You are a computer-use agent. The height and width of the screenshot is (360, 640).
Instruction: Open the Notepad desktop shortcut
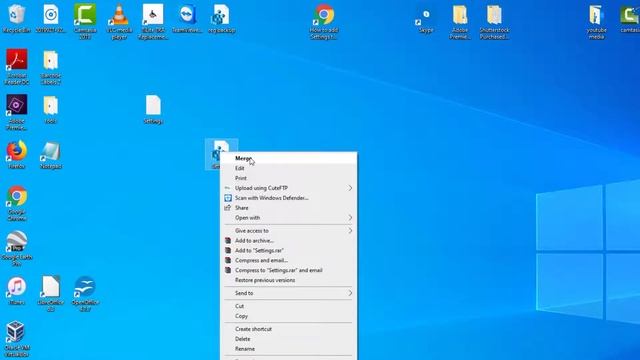(51, 154)
